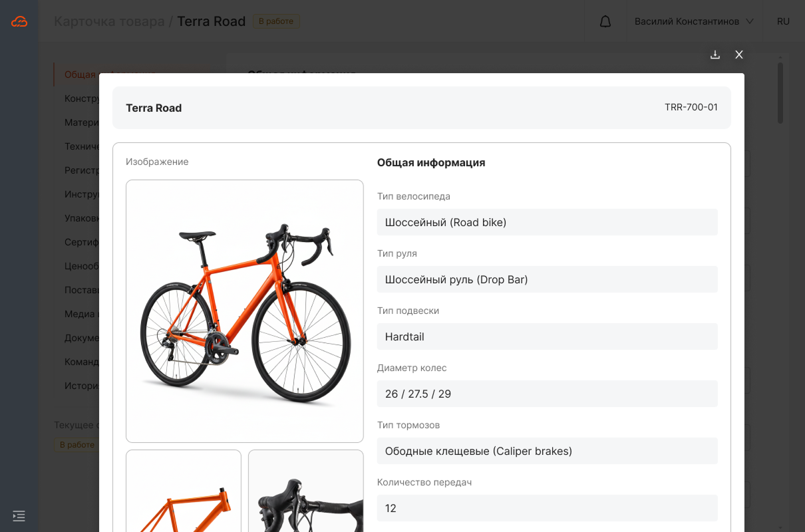Viewport: 805px width, 532px height.
Task: Switch language via RU selector
Action: click(783, 21)
